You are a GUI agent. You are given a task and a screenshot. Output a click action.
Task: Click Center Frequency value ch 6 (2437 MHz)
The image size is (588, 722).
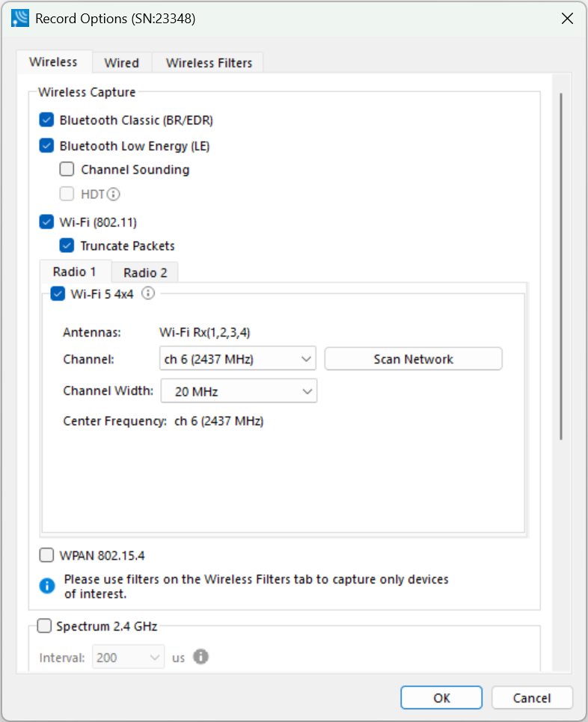(x=218, y=421)
